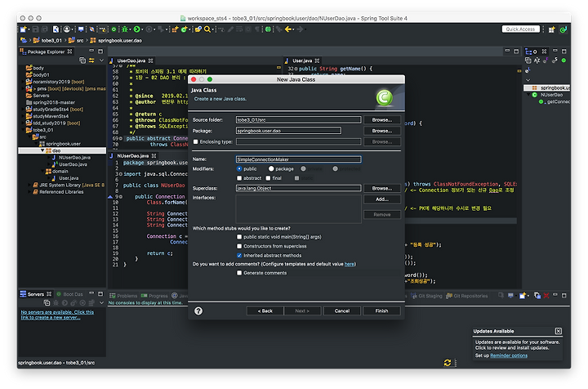Click the 'here' templates configuration link
Screen dimensions: 588x389
tap(350, 264)
